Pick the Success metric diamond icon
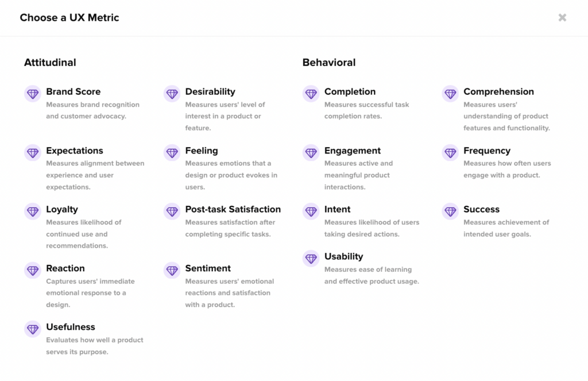This screenshot has height=381, width=588. pos(450,211)
